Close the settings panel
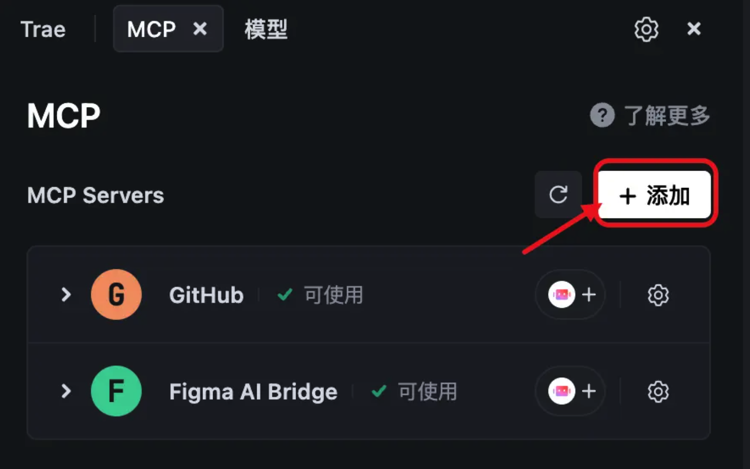 (694, 29)
